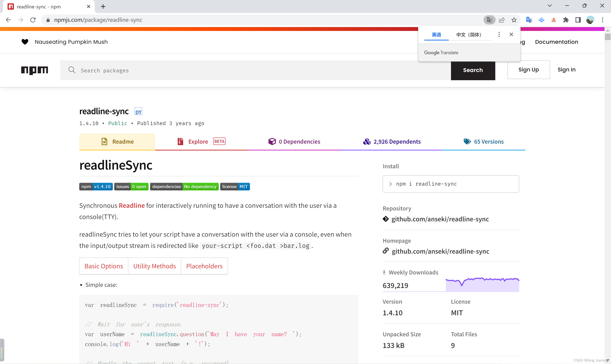Click the 639,219 weekly downloads value
611x364 pixels.
(x=395, y=286)
